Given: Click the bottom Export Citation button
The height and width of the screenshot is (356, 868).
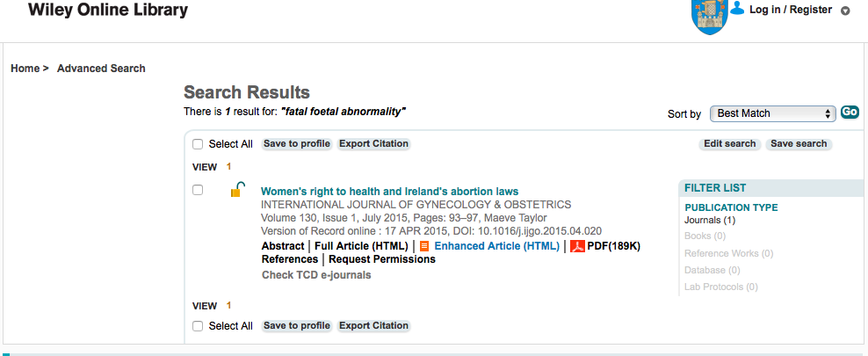Looking at the screenshot, I should pyautogui.click(x=373, y=325).
